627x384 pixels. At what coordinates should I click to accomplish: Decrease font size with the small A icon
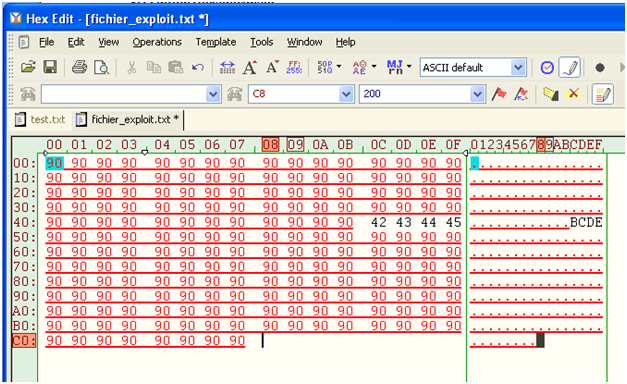tap(272, 67)
